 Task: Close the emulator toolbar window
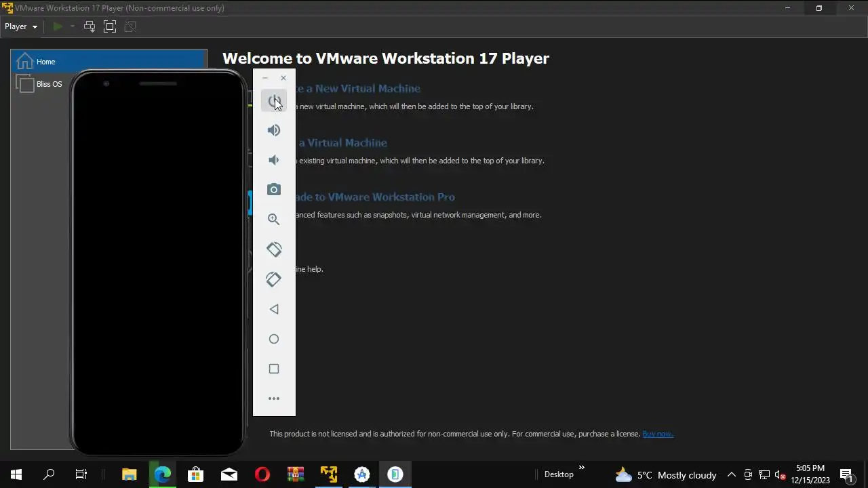pyautogui.click(x=283, y=78)
